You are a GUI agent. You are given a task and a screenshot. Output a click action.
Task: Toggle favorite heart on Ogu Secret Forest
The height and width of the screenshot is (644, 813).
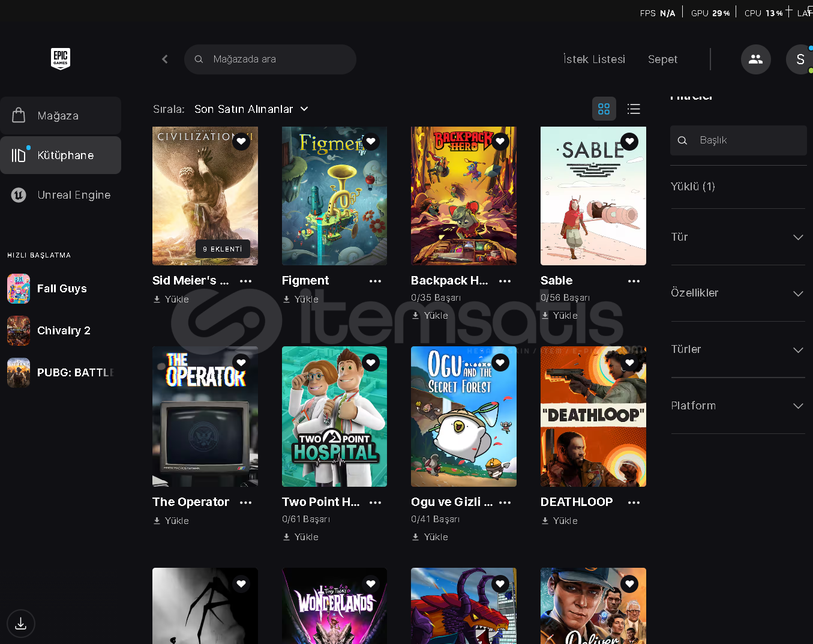point(500,363)
